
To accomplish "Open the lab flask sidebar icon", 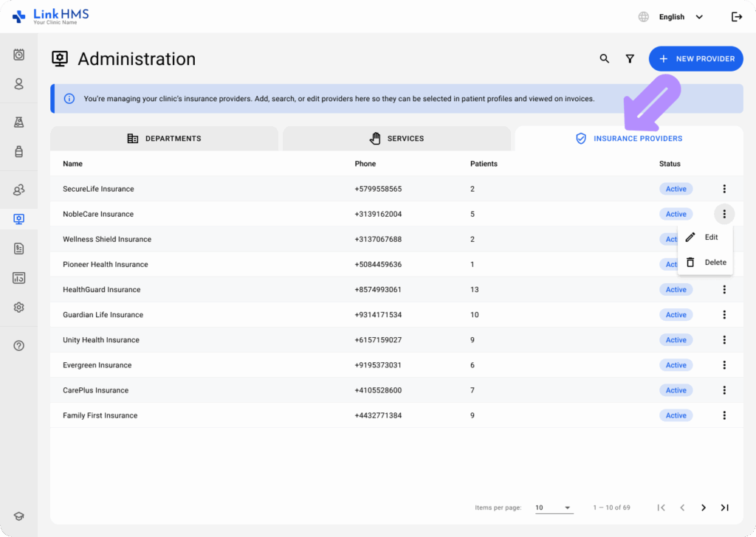I will (x=19, y=122).
